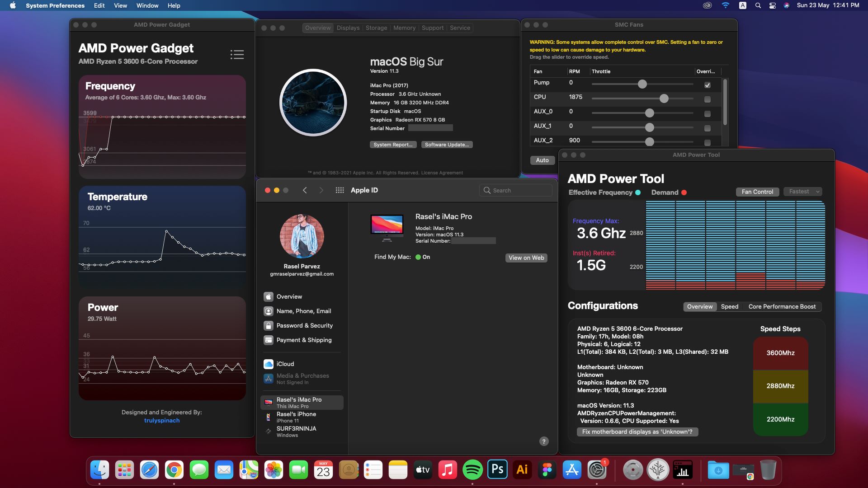The width and height of the screenshot is (868, 488).
Task: Expand the Fastest speed dropdown
Action: [803, 192]
